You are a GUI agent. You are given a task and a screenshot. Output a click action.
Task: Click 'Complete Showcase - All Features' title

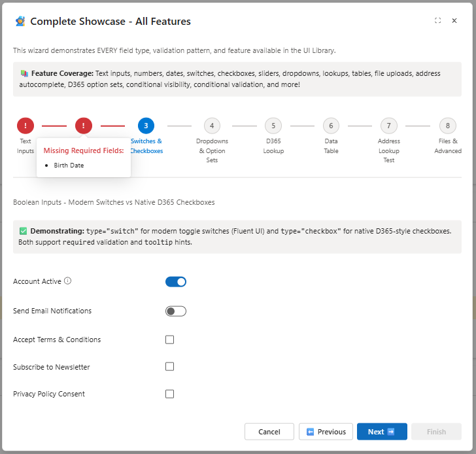(x=110, y=21)
